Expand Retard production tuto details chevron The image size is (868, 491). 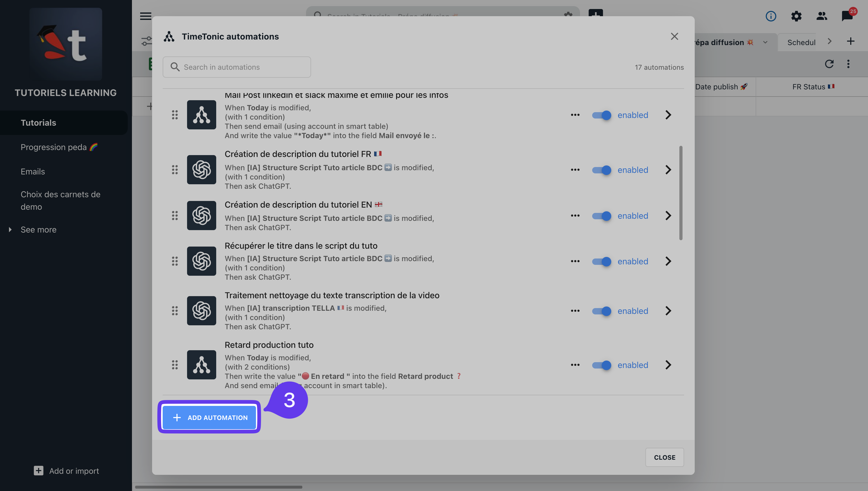(668, 365)
